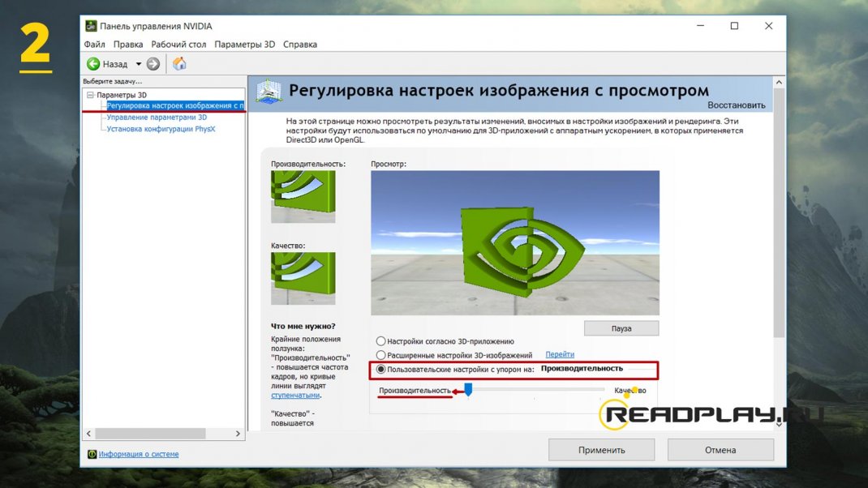The image size is (868, 488).
Task: Click left arrow of task pane horizontal scrollbar
Action: coord(88,434)
